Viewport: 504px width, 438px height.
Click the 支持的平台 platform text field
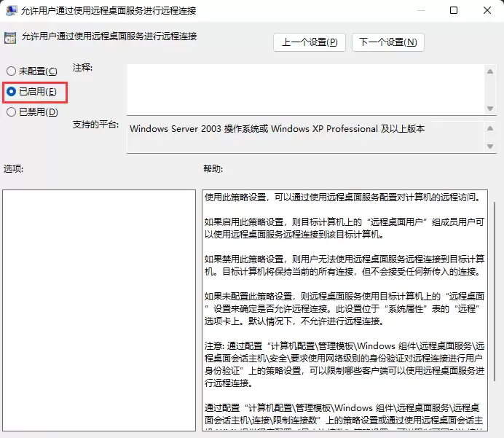click(x=305, y=137)
